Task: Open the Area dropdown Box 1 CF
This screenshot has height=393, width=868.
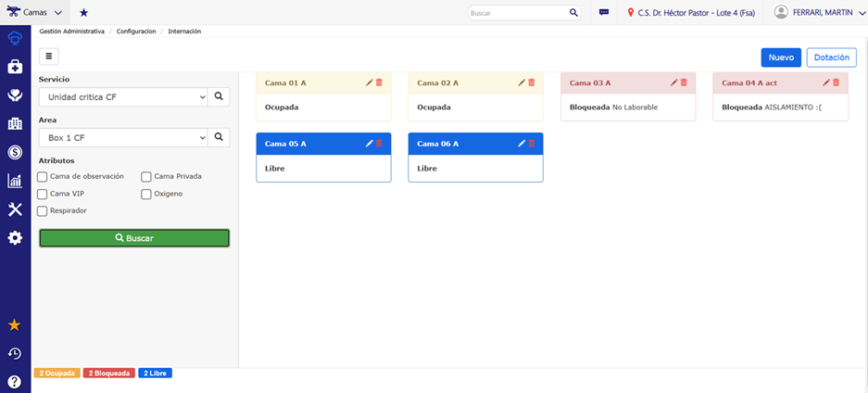Action: coord(123,137)
